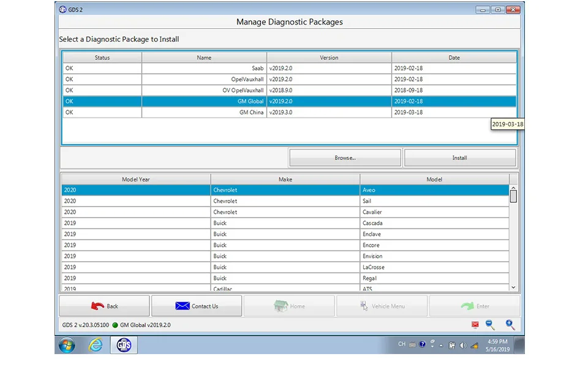Click the taskbar clock showing 4:59 PM

497,346
